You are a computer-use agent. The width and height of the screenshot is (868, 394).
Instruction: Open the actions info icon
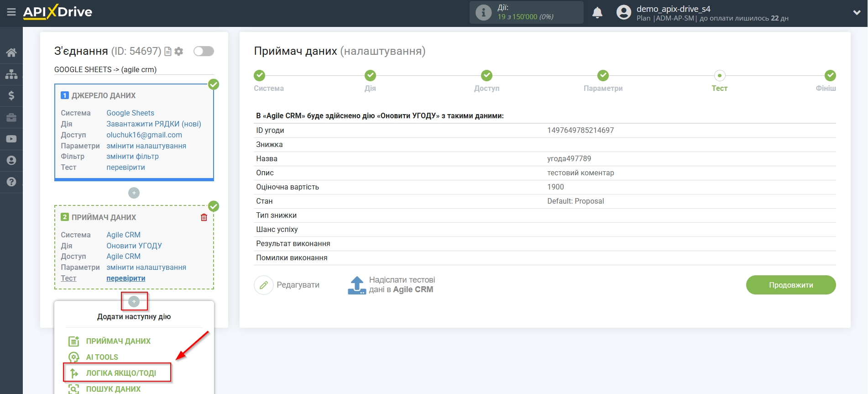[x=483, y=12]
